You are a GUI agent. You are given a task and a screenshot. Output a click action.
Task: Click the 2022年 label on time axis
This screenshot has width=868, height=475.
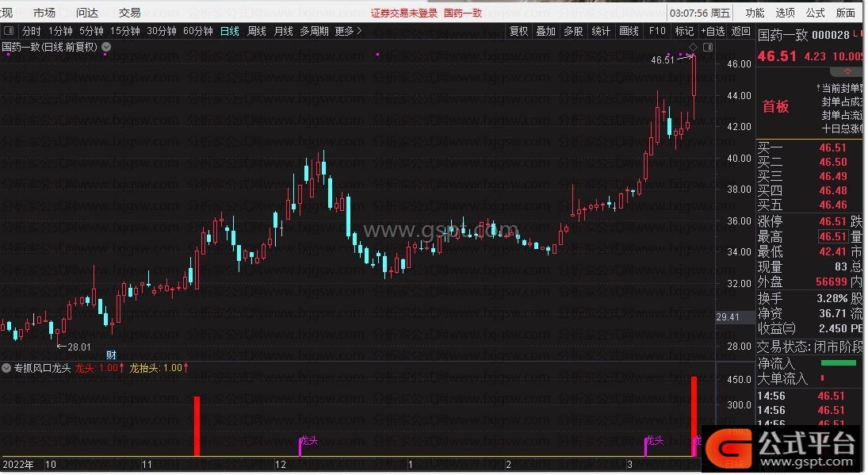18,465
